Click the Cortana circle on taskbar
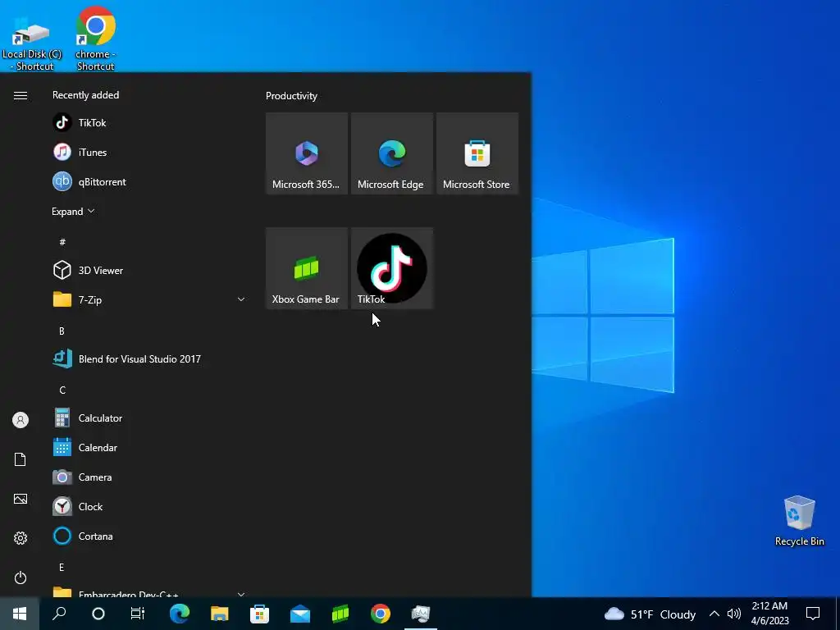This screenshot has height=630, width=840. pos(98,614)
